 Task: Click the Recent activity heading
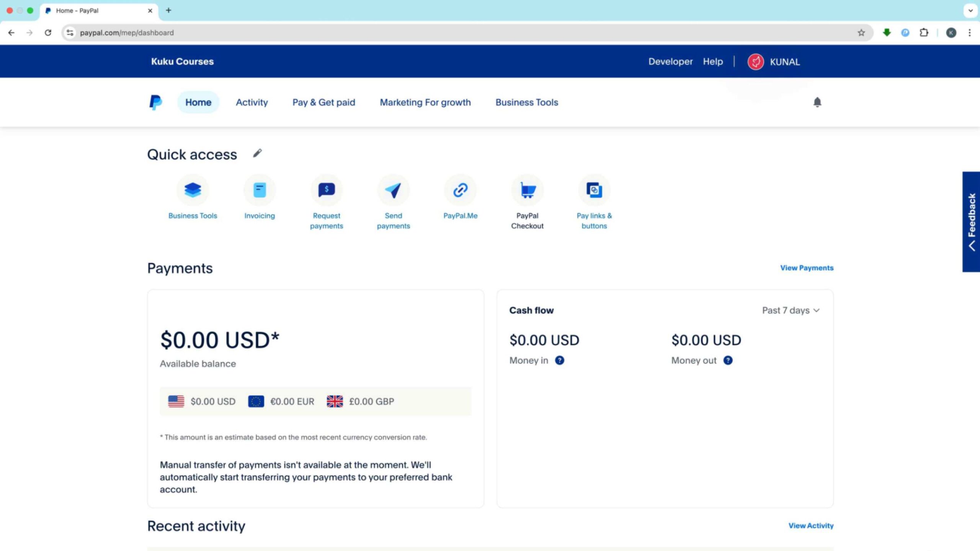196,526
